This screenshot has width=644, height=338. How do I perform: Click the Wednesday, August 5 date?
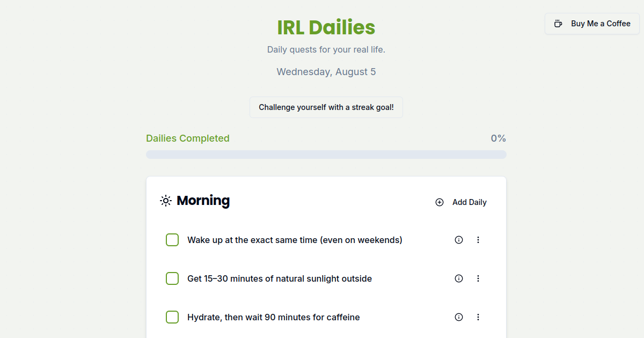tap(326, 72)
